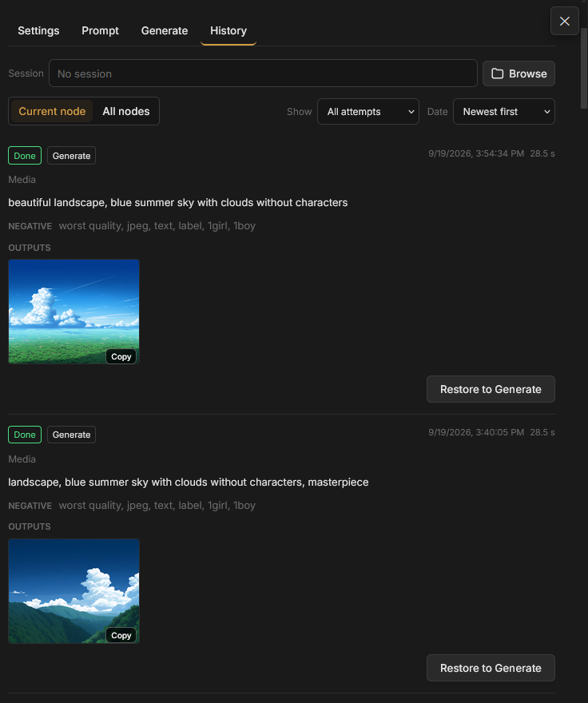The width and height of the screenshot is (588, 703).
Task: Click the Media label in the first entry
Action: click(x=22, y=179)
